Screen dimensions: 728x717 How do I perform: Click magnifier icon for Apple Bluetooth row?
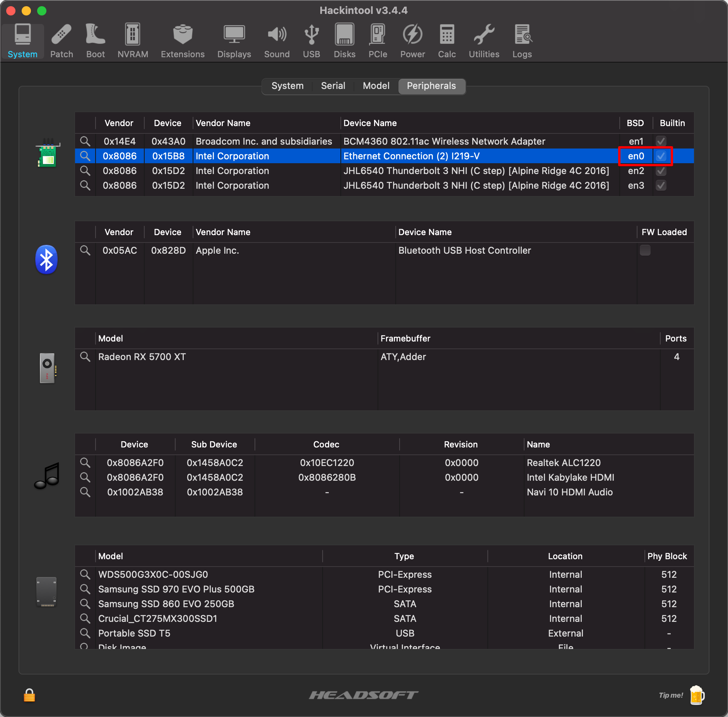(x=85, y=250)
